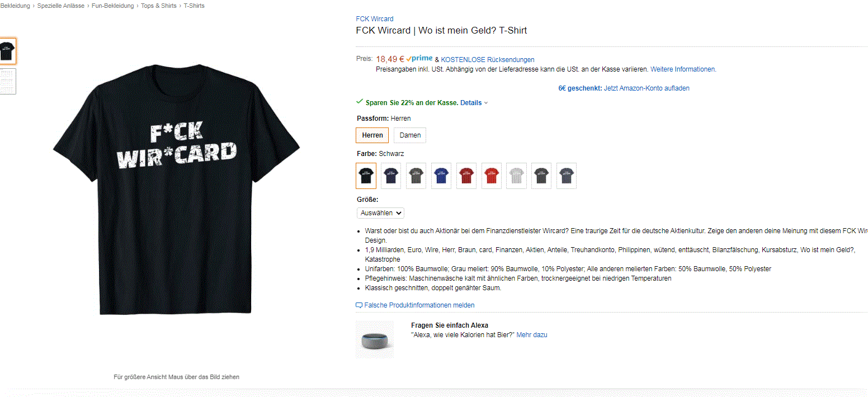The height and width of the screenshot is (397, 868).
Task: Open the Größe Auswählen dropdown
Action: [380, 213]
